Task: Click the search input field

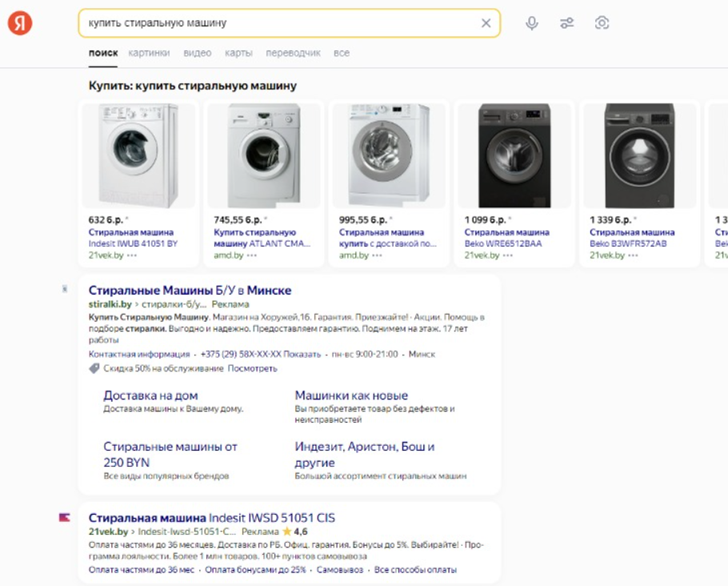Action: pos(280,23)
